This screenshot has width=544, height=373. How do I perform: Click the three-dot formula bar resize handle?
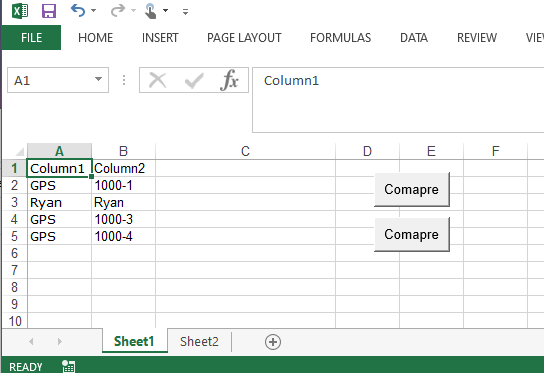(x=124, y=80)
